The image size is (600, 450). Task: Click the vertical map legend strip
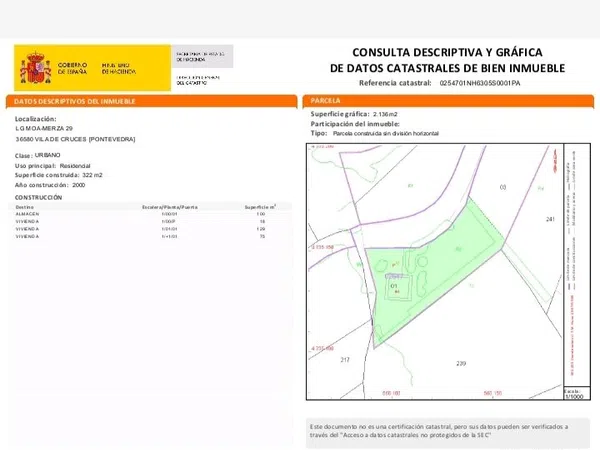[577, 265]
